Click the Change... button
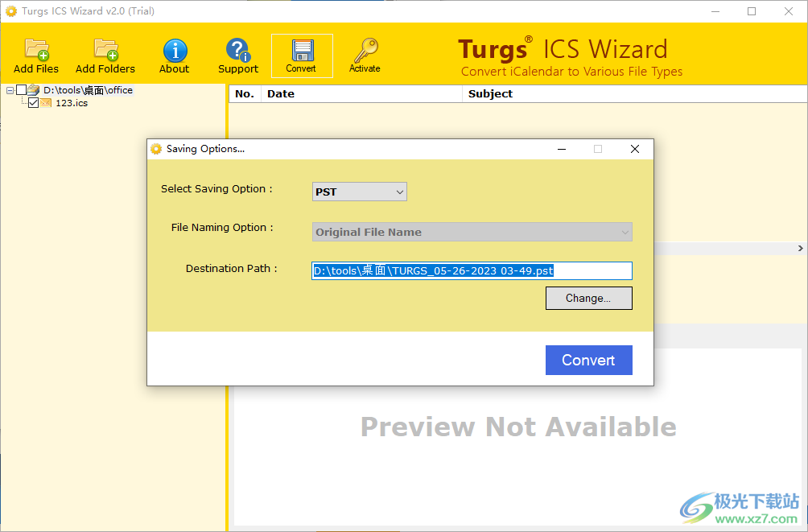 tap(588, 298)
